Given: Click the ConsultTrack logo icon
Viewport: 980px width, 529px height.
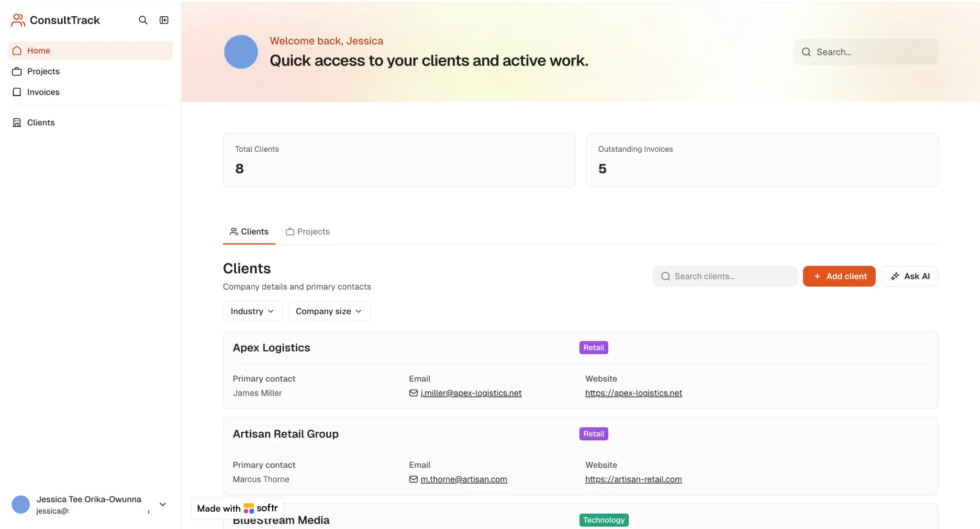Looking at the screenshot, I should tap(18, 20).
